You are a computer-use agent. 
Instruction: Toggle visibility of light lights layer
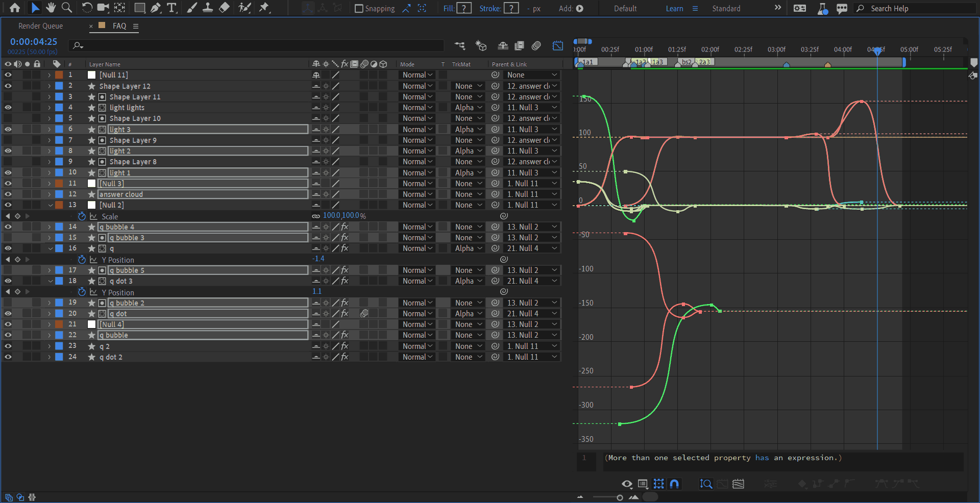coord(8,108)
